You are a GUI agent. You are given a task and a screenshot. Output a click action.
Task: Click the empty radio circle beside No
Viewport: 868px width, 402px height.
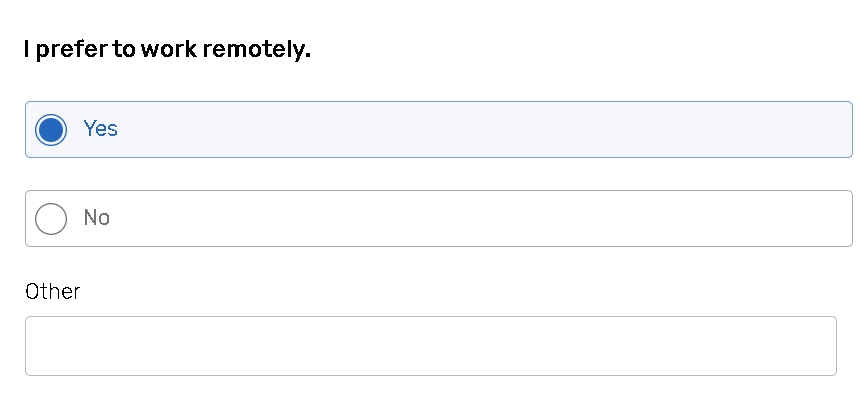pos(51,218)
